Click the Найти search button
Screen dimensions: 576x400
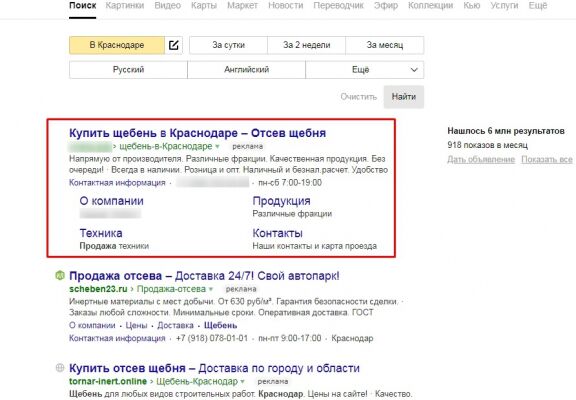coord(404,97)
